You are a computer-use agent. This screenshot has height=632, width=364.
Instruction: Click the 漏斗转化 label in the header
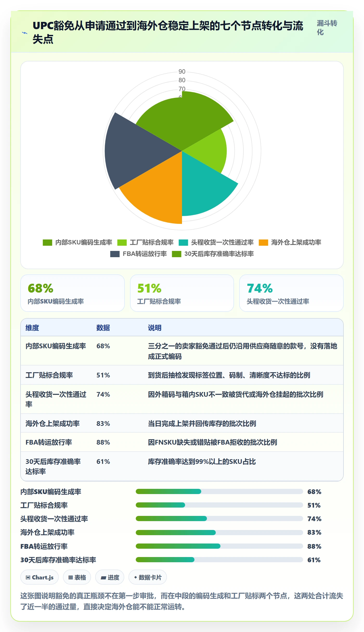pos(327,28)
